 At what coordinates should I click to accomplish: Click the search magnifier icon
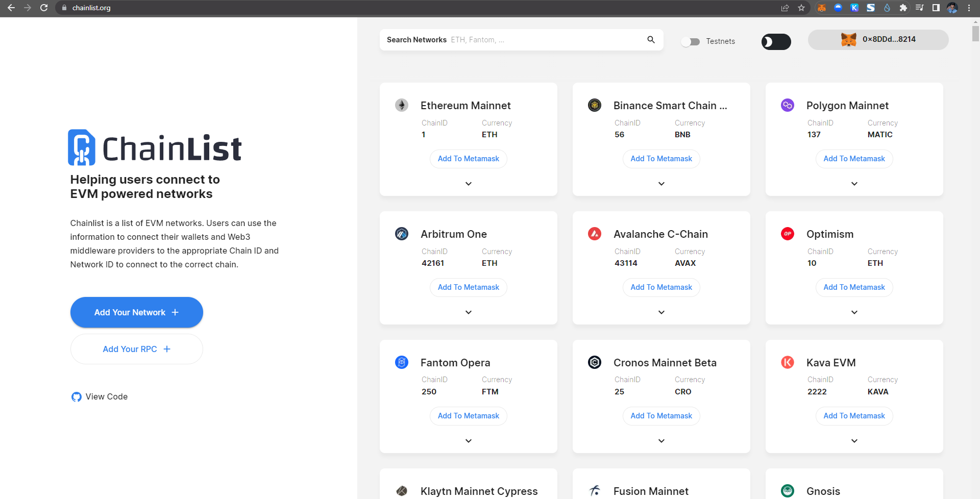(651, 40)
